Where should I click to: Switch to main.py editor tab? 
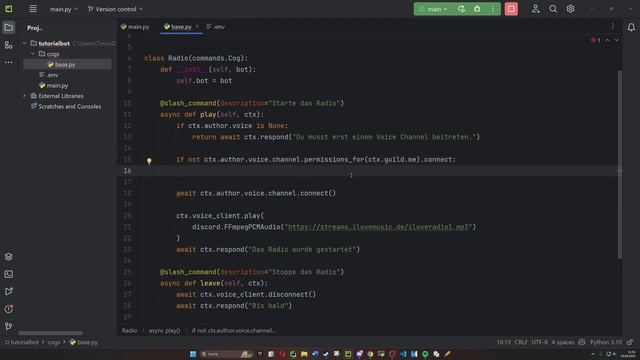(x=135, y=27)
